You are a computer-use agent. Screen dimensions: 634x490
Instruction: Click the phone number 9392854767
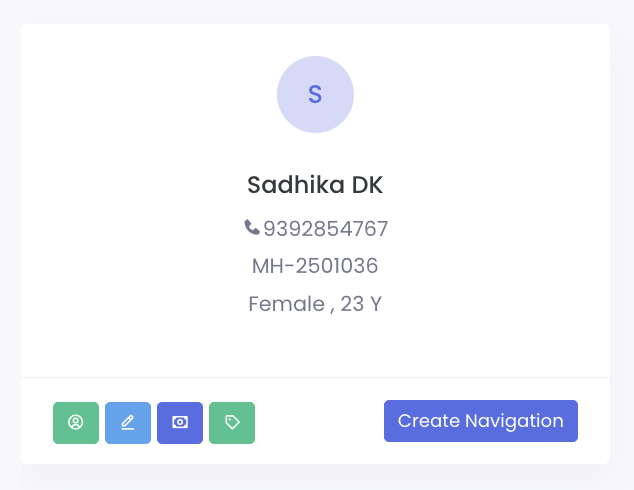click(325, 229)
